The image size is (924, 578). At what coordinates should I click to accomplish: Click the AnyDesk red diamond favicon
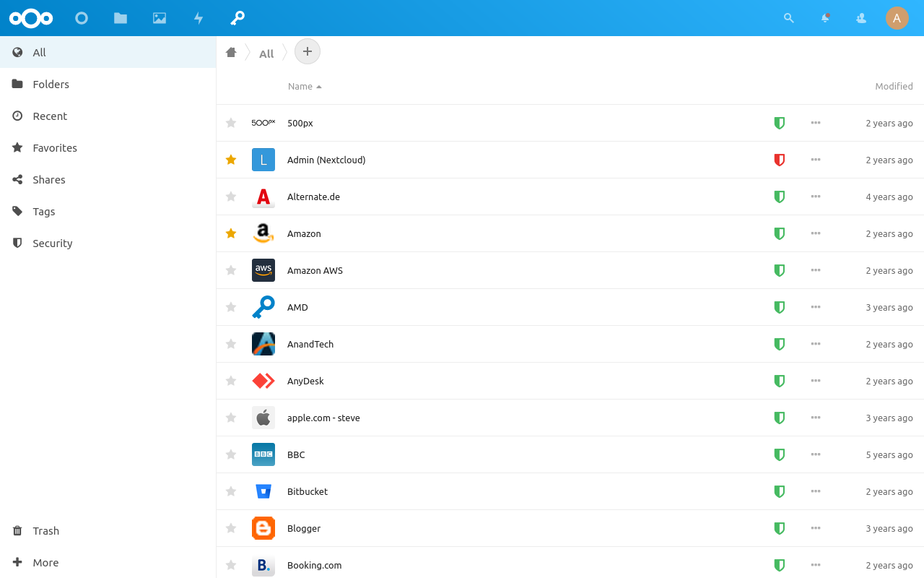coord(263,381)
